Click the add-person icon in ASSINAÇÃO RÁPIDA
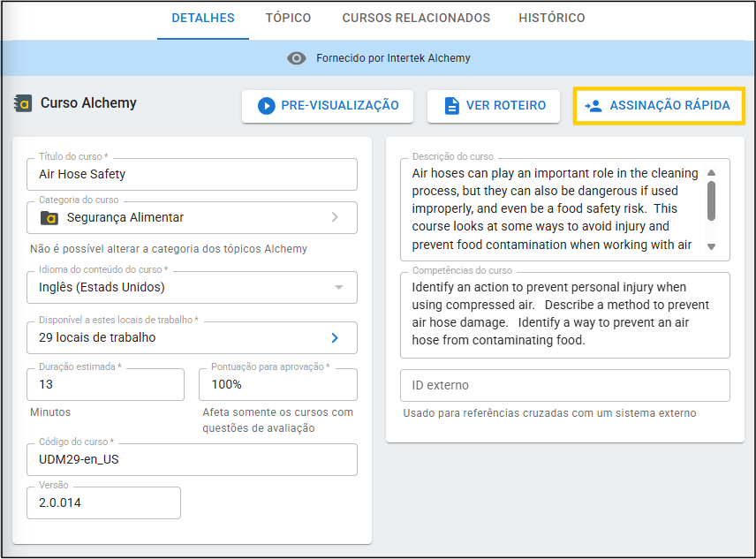Screen dimensions: 756x559 tap(593, 106)
